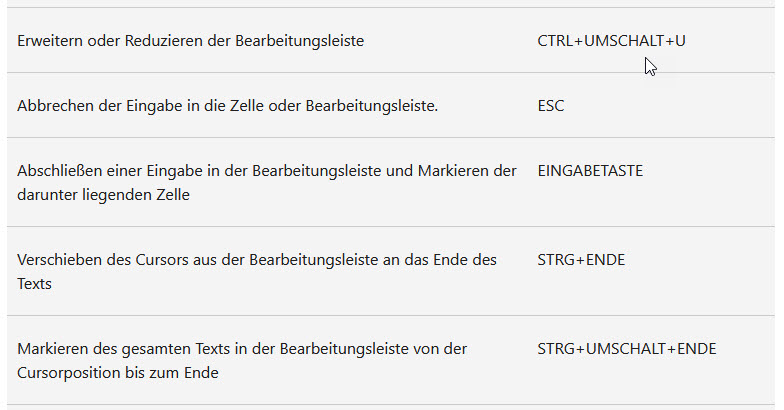The image size is (784, 410).
Task: Click the 'Erweitern oder Reduzieren der Bearbeitungsleiste' description
Action: coord(190,41)
